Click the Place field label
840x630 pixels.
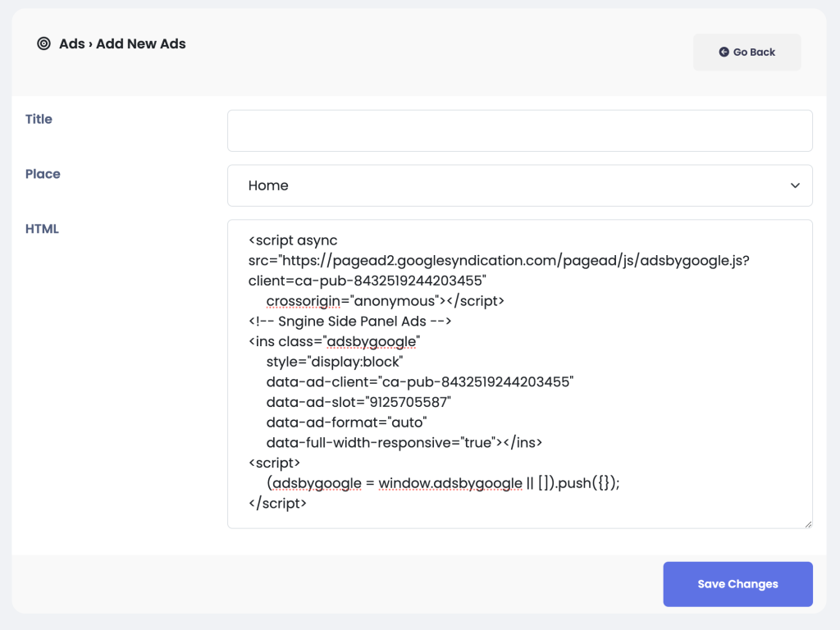click(x=43, y=174)
